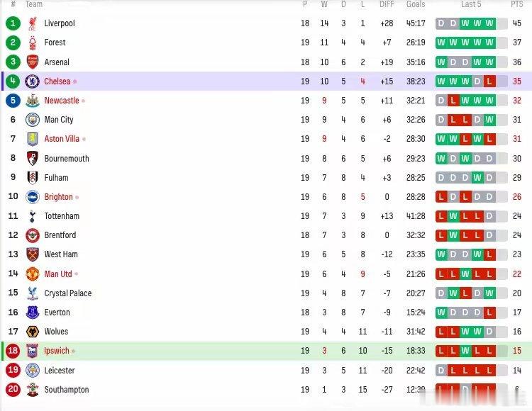Click the Tottenham cockerel crest
532x411 pixels.
(33, 216)
